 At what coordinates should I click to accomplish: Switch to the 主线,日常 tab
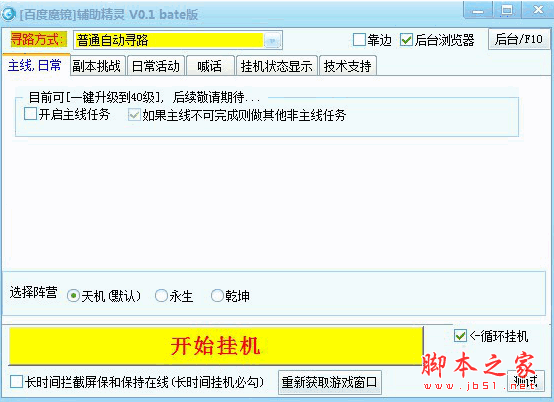click(35, 65)
